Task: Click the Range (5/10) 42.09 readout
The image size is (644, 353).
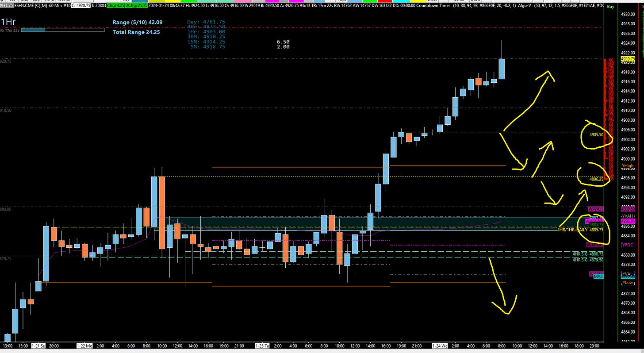Action: (x=138, y=22)
